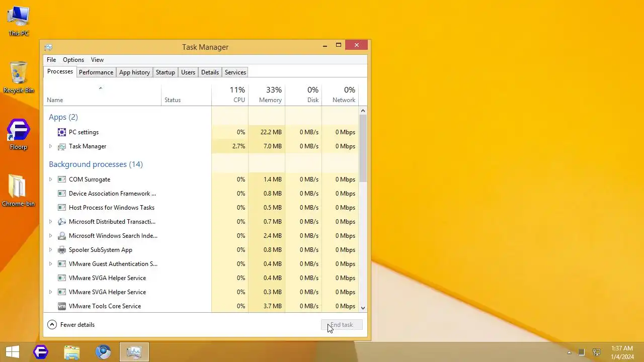The height and width of the screenshot is (362, 644).
Task: Select the 22.2 MB memory cell
Action: [x=267, y=132]
